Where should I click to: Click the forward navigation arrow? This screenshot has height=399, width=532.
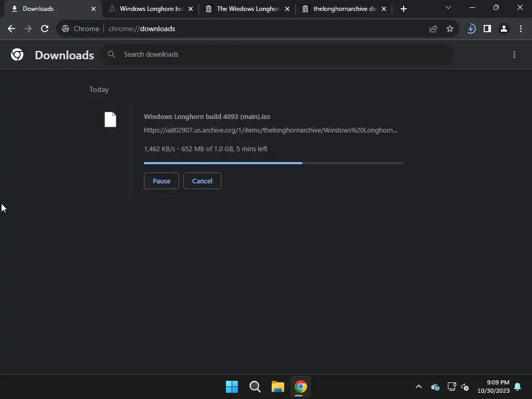(28, 29)
